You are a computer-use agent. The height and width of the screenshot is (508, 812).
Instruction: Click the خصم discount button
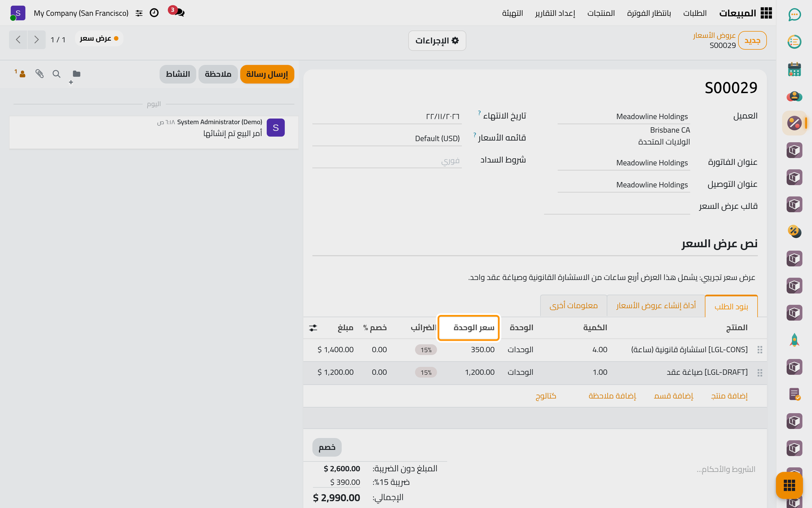pos(327,447)
